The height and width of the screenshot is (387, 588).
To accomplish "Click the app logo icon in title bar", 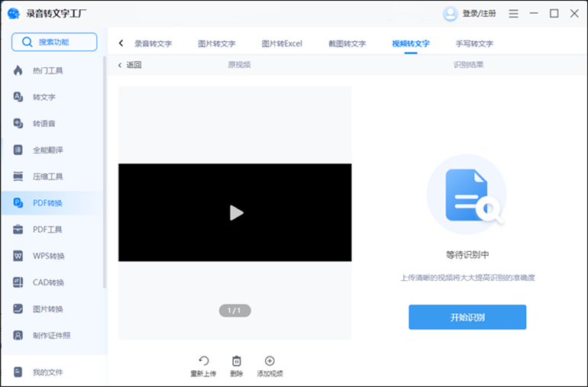I will coord(14,14).
